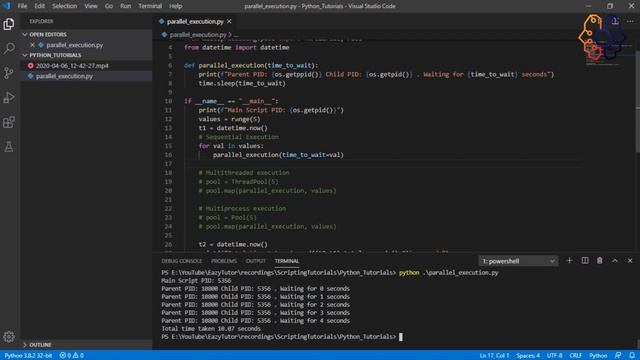Open 2020-04-06_12-42-27.mp4 in file tree
640x360 pixels.
(72, 66)
